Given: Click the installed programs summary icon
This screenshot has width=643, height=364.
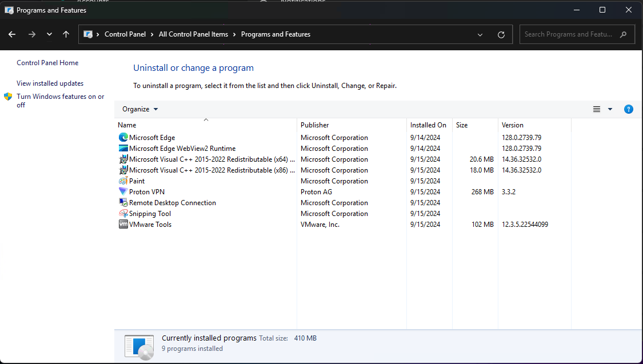Looking at the screenshot, I should tap(139, 347).
